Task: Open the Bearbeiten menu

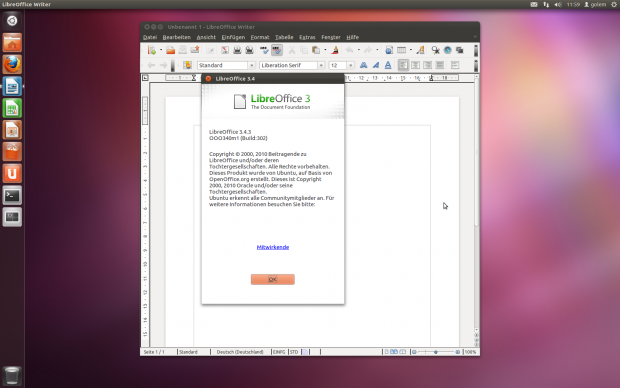Action: tap(177, 37)
